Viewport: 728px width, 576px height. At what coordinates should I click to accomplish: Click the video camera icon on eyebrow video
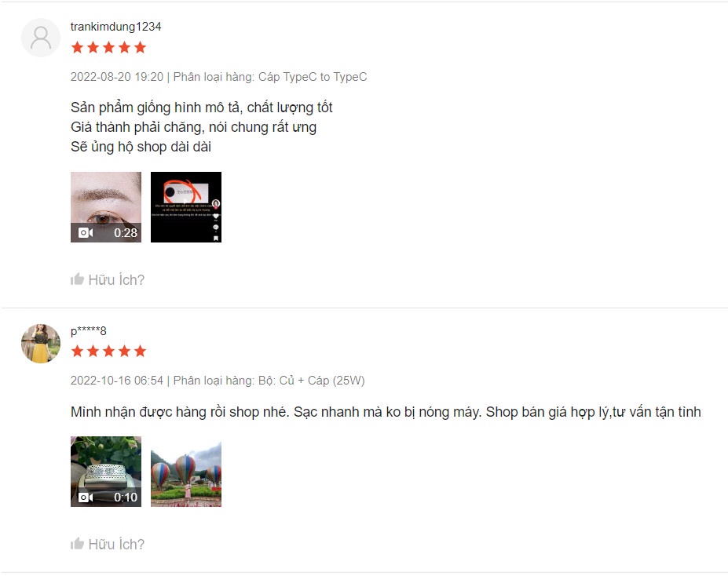(86, 233)
